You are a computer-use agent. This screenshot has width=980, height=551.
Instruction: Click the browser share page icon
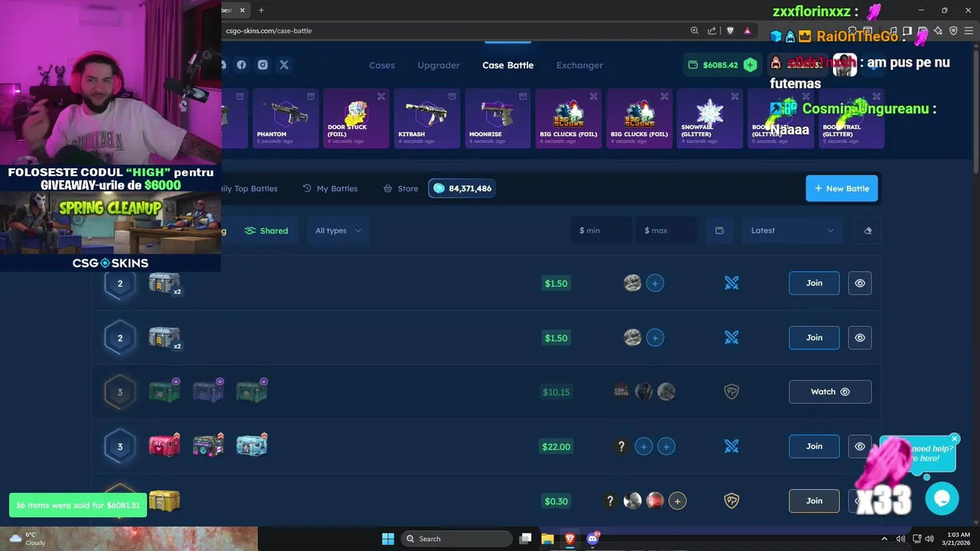coord(712,31)
